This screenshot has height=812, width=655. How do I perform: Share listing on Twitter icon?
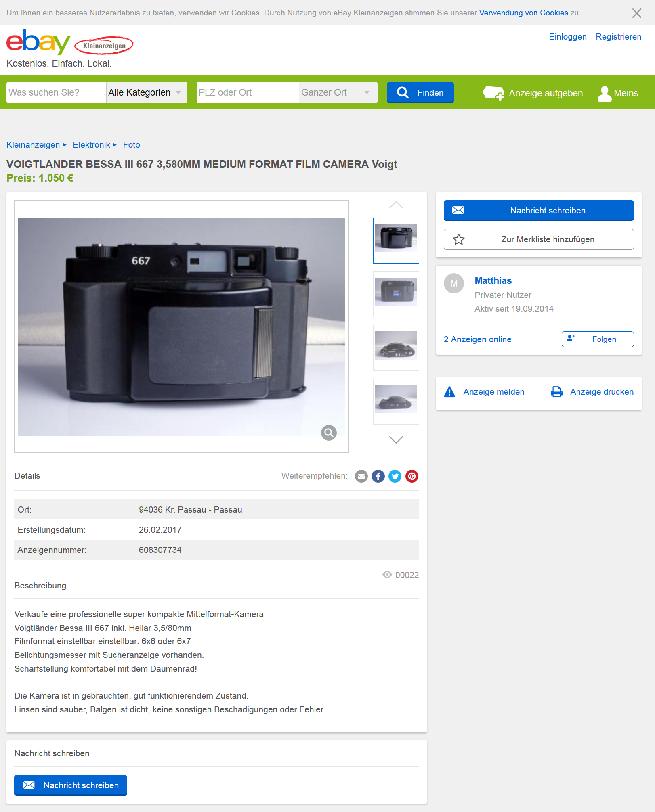(x=395, y=476)
